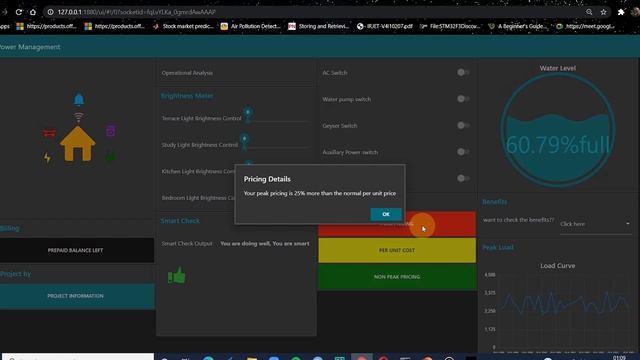Toggle the Geyser Switch
The width and height of the screenshot is (640, 360).
click(x=463, y=125)
